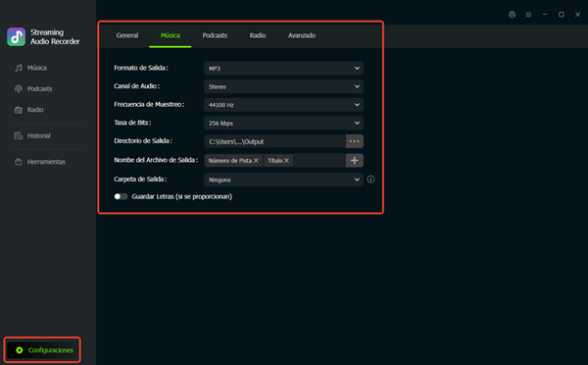The width and height of the screenshot is (588, 365).
Task: Open Herramientas in the sidebar
Action: (40, 162)
